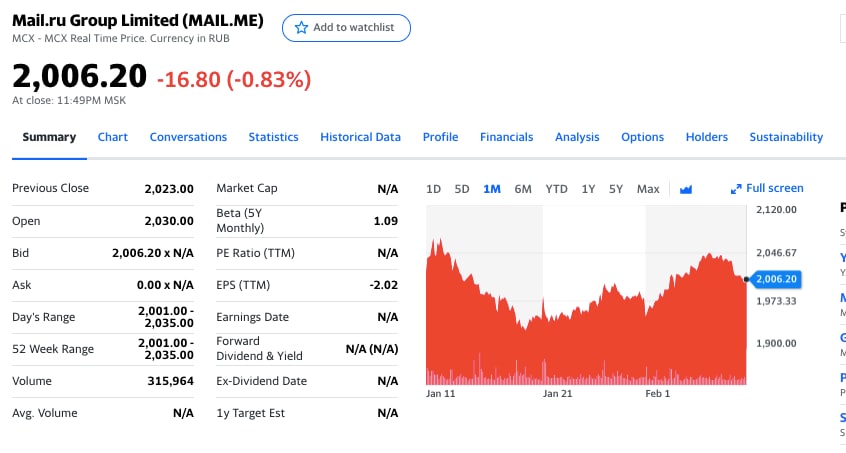846x453 pixels.
Task: Click the large 2,006.20 price
Action: [79, 76]
